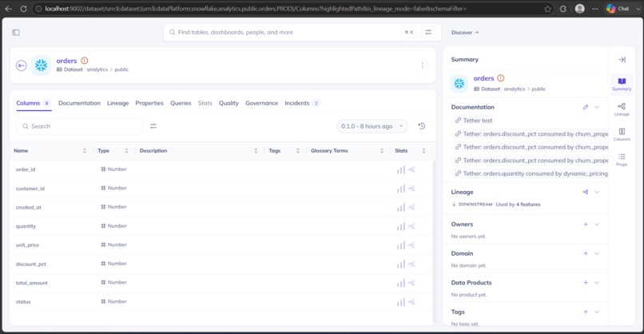
Task: Click analytics breadcrumb under orders header
Action: 97,70
